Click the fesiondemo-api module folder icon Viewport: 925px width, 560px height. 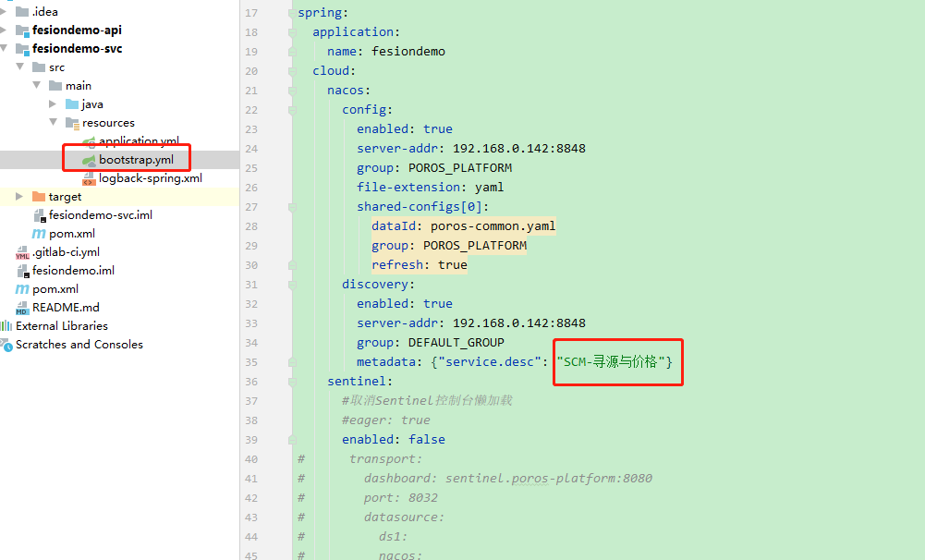(x=22, y=30)
